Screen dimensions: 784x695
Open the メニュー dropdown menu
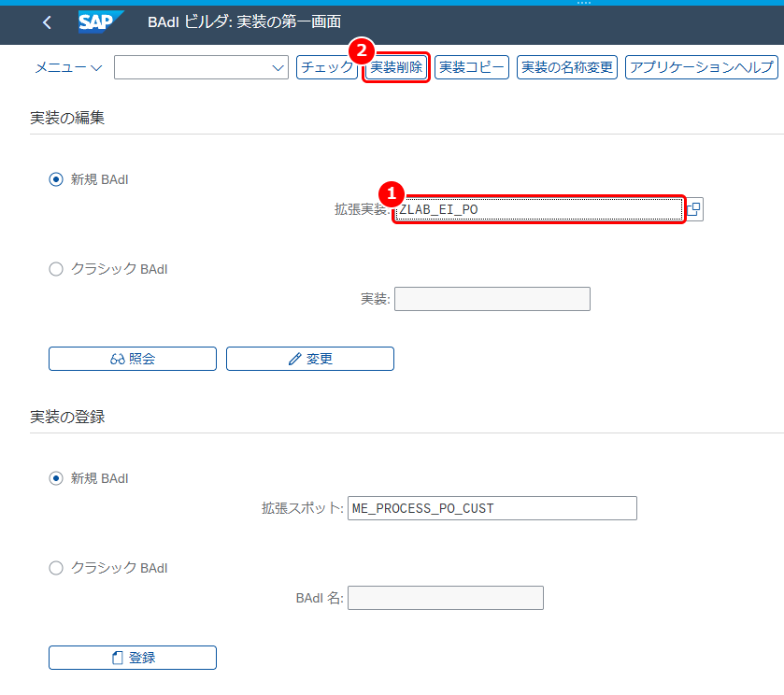68,67
